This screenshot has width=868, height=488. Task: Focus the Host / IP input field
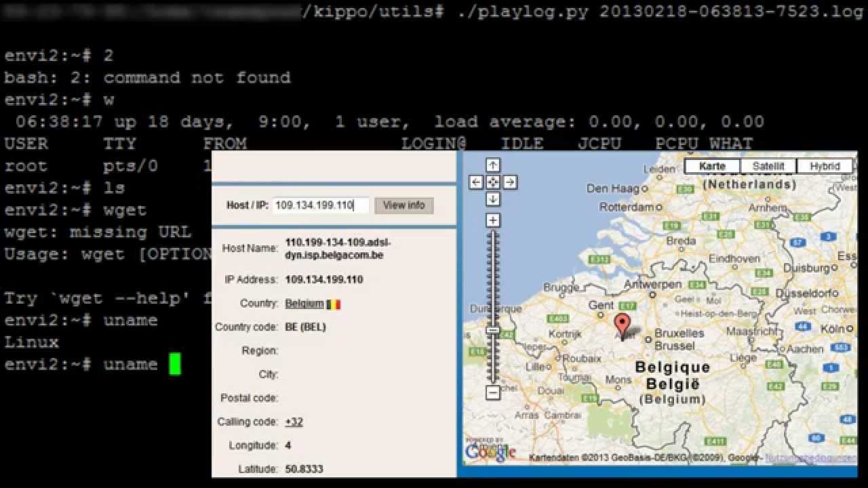point(321,205)
